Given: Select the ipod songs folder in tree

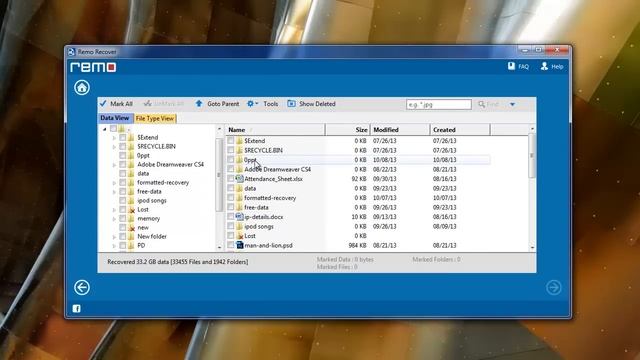Looking at the screenshot, I should 152,201.
